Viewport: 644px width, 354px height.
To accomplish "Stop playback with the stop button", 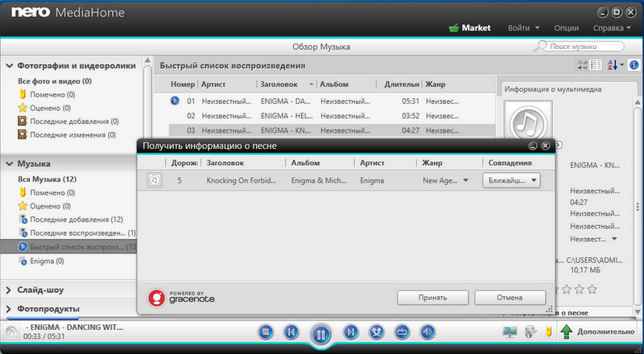I will click(266, 331).
